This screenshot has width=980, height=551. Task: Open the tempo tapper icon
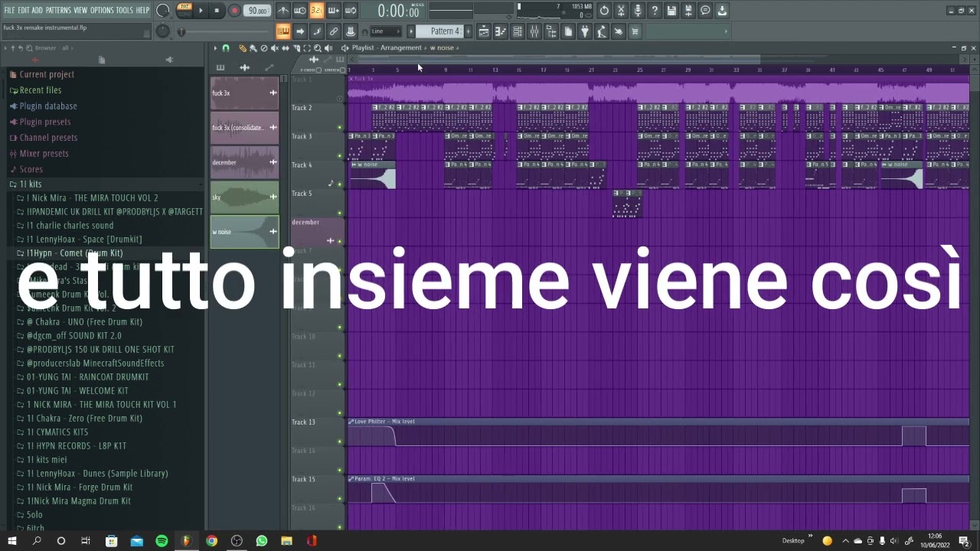601,31
